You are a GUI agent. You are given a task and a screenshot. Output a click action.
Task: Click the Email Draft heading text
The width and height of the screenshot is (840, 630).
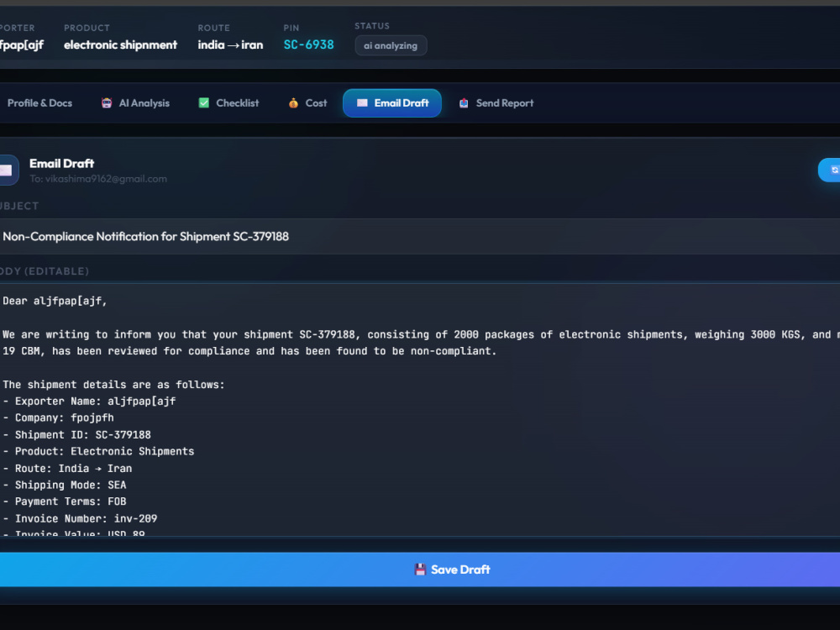tap(61, 164)
